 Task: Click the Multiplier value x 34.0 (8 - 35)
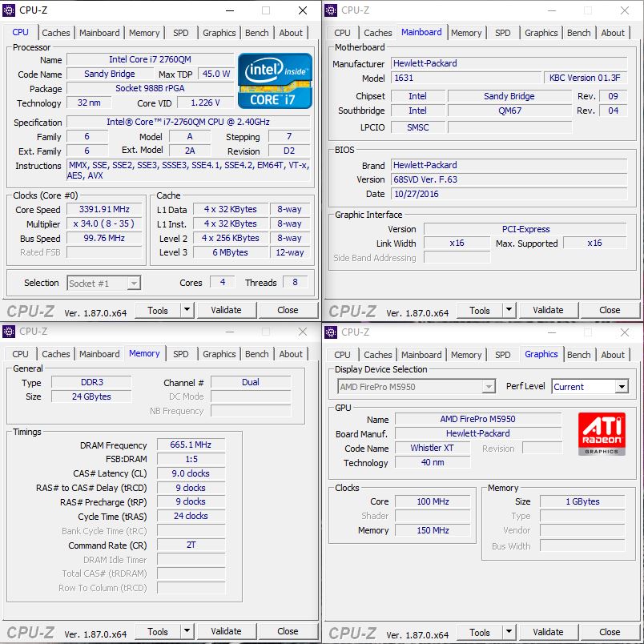pos(104,223)
